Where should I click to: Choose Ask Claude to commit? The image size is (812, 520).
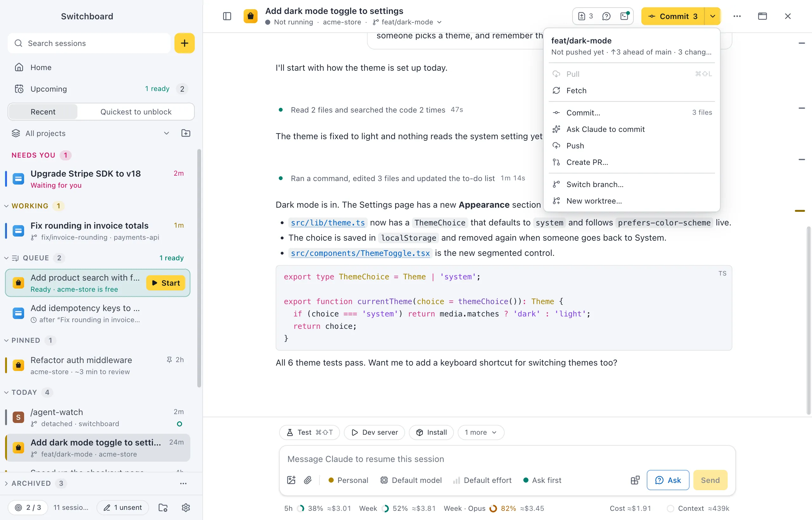pos(632,129)
